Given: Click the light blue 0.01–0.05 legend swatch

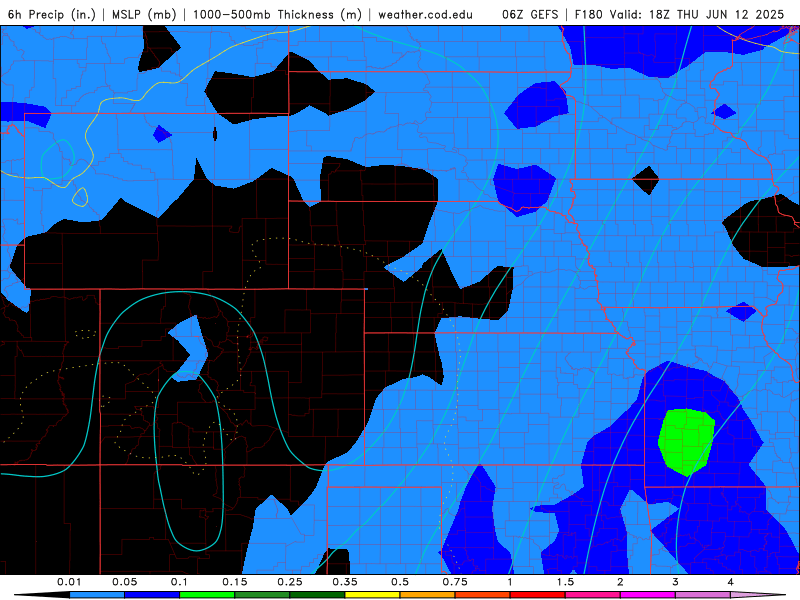Looking at the screenshot, I should [97, 595].
